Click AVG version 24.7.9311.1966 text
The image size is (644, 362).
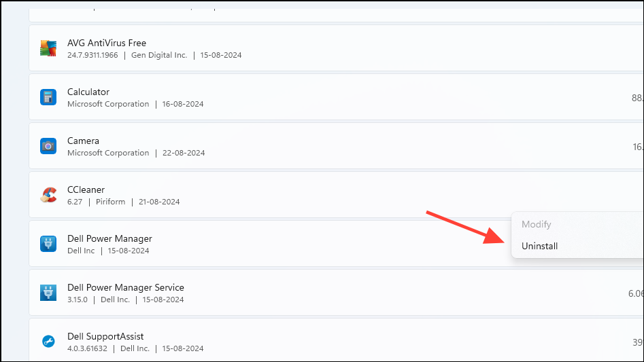tap(92, 55)
